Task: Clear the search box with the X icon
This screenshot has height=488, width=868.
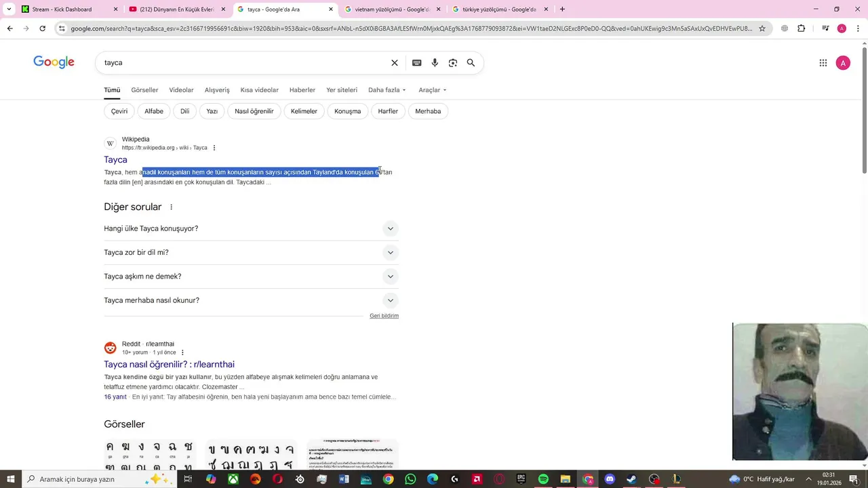Action: pos(394,62)
